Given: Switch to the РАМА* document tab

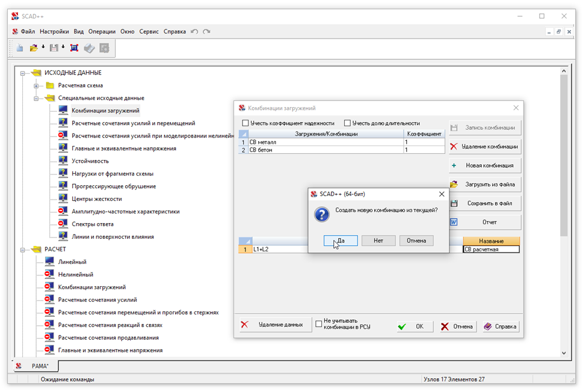Looking at the screenshot, I should 36,366.
